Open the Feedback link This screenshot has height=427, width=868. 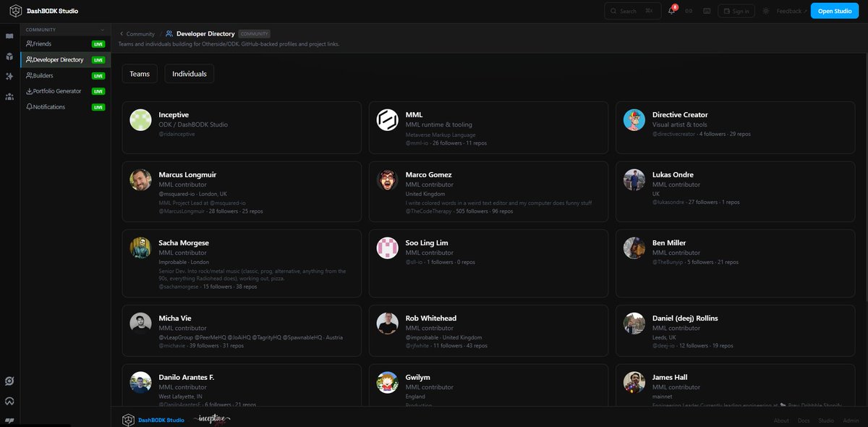[791, 11]
